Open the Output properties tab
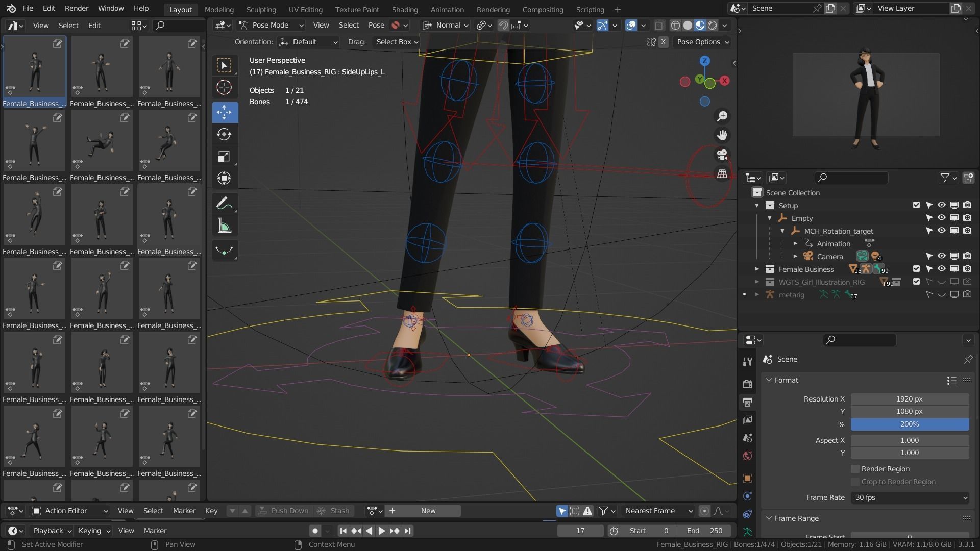The image size is (980, 551). click(x=748, y=402)
